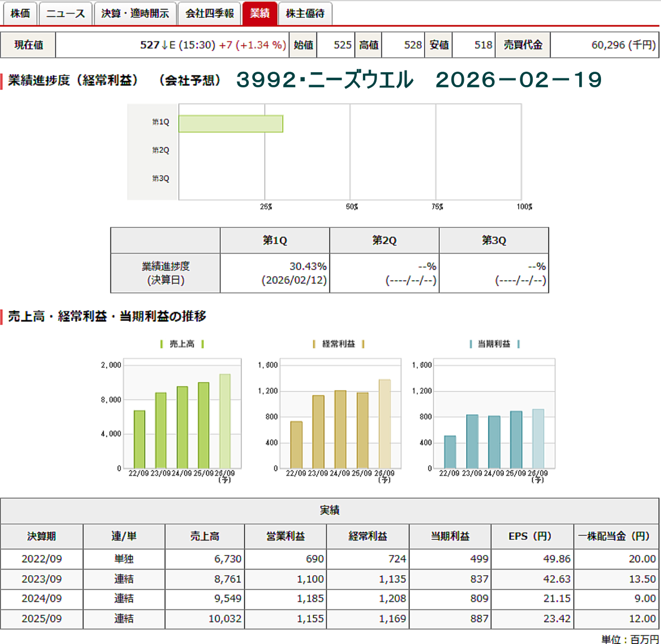Click the active 業績 tab
Image resolution: width=661 pixels, height=644 pixels.
[260, 13]
